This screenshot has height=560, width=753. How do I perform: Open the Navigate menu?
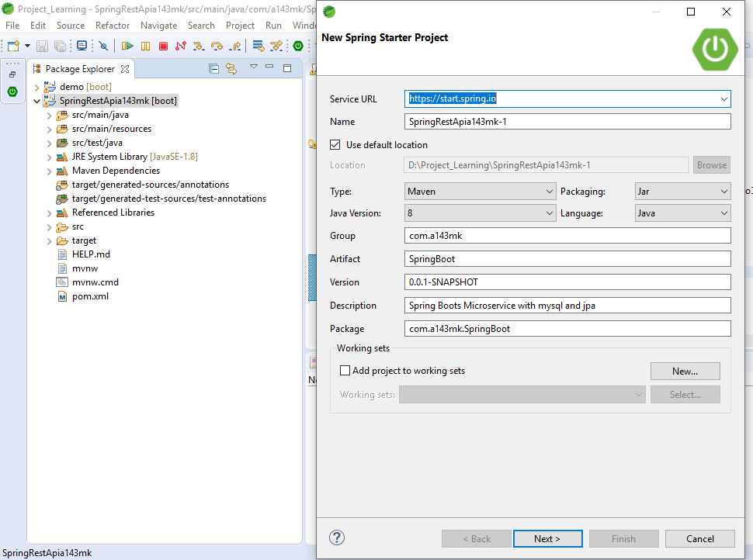158,25
